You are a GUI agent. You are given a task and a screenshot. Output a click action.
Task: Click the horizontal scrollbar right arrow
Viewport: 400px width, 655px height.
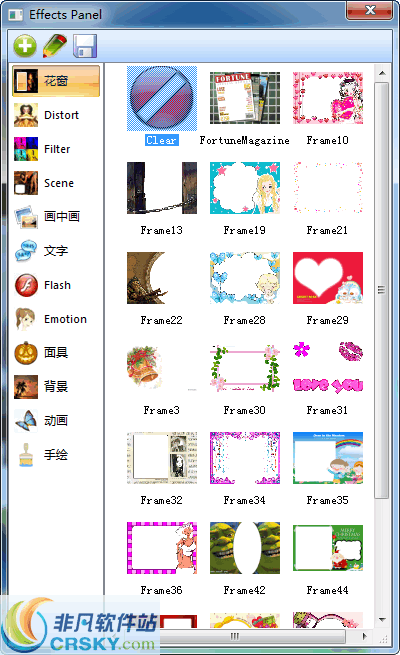pos(365,636)
